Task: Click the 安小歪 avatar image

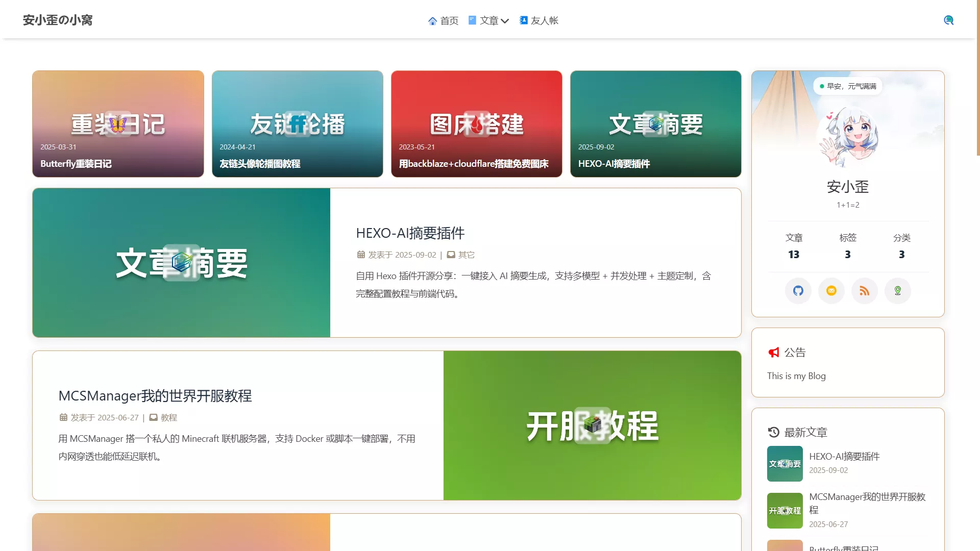Action: pyautogui.click(x=848, y=137)
